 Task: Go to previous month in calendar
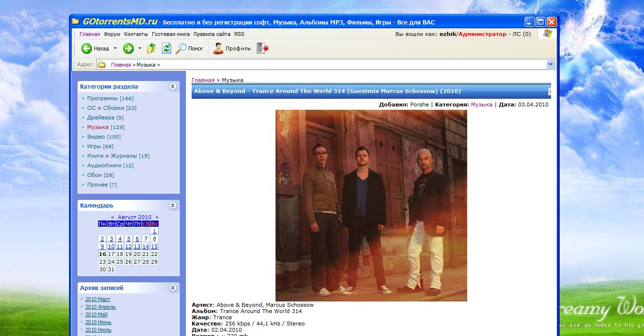coord(113,217)
